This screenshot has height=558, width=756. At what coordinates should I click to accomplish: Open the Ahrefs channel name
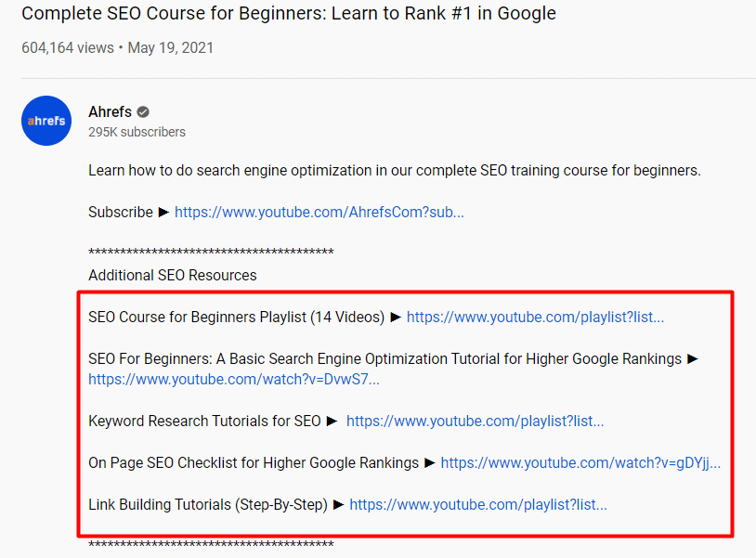click(110, 111)
